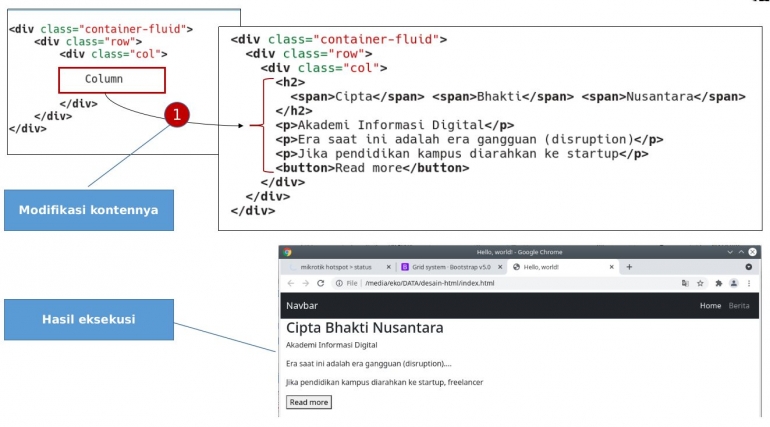
Task: Click the browser back arrow
Action: 289,284
